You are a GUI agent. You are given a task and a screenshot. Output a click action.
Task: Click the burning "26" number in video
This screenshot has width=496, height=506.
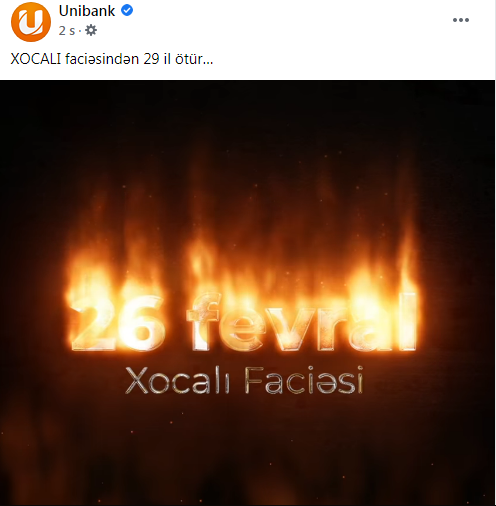(117, 323)
